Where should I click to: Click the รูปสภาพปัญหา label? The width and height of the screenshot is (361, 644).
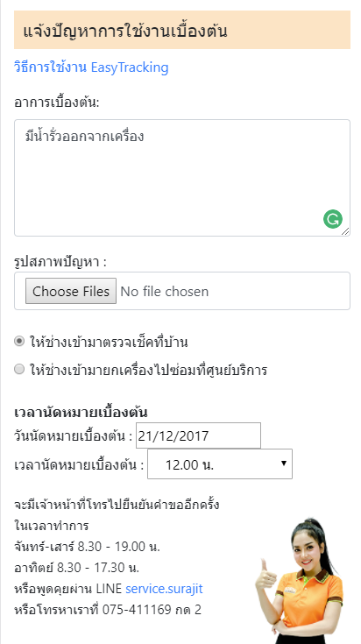point(60,262)
